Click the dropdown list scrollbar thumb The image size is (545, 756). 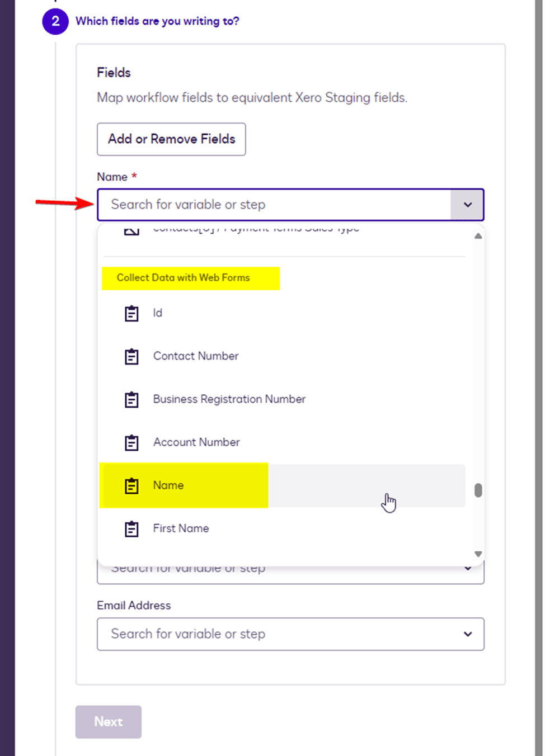pyautogui.click(x=478, y=490)
